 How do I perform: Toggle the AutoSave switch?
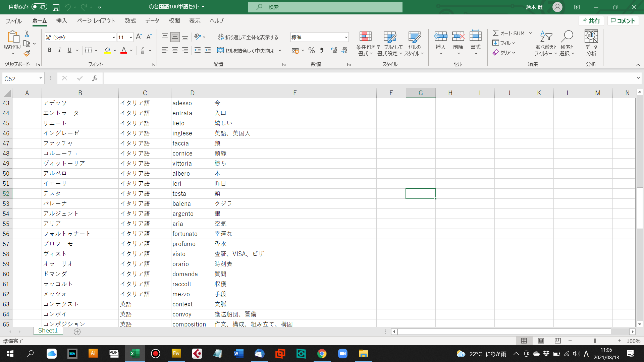coord(39,7)
